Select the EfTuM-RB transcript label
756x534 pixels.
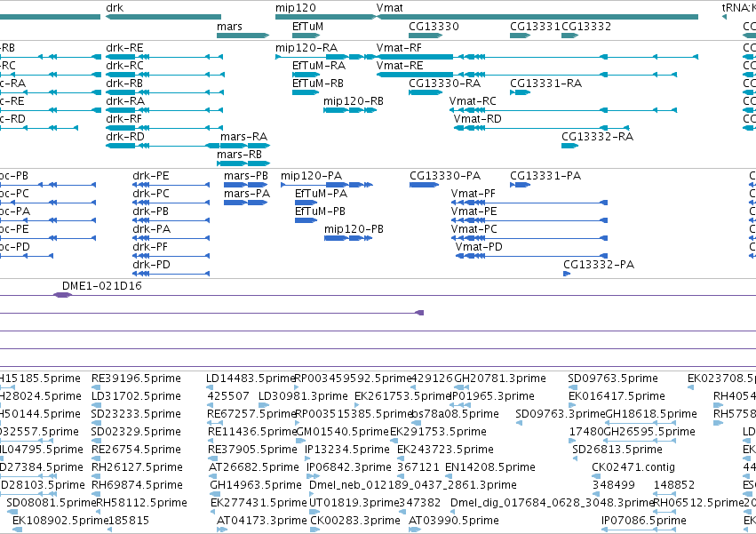click(x=318, y=84)
